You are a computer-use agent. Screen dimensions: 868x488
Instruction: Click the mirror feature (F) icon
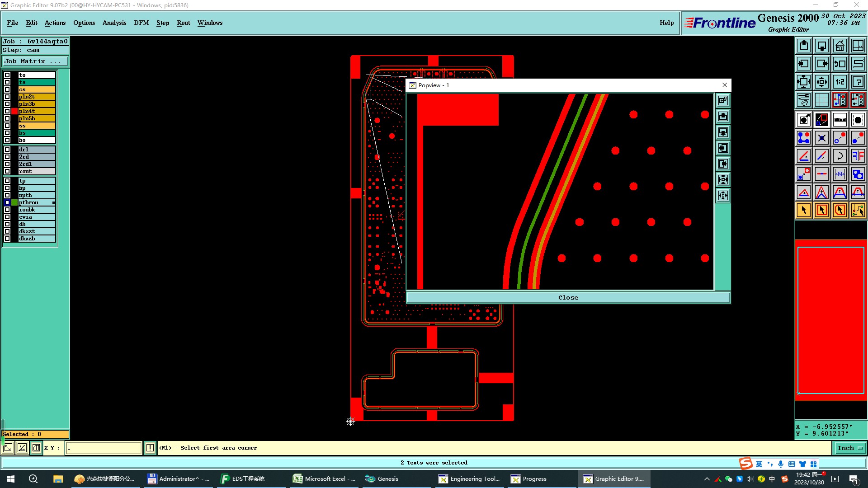coord(858,156)
